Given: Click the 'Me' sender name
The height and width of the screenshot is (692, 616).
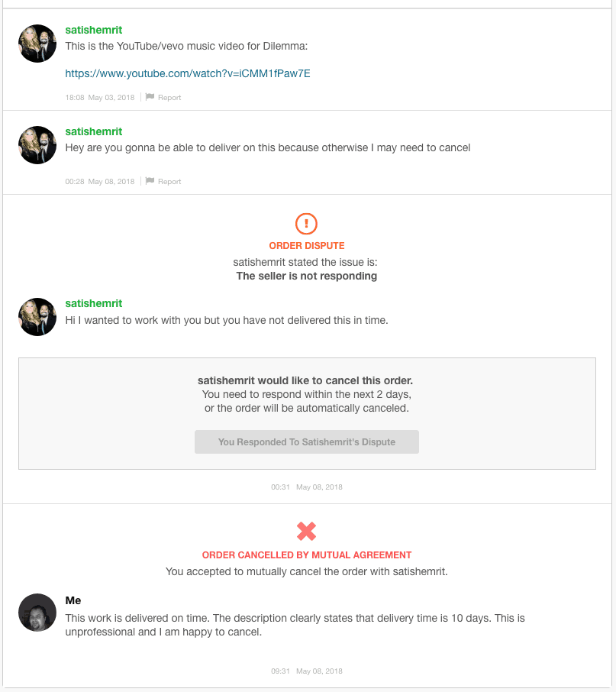Looking at the screenshot, I should [73, 600].
